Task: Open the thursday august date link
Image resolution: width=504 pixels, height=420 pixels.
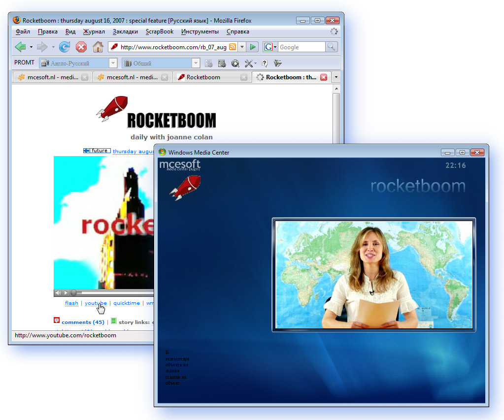Action: [x=133, y=151]
